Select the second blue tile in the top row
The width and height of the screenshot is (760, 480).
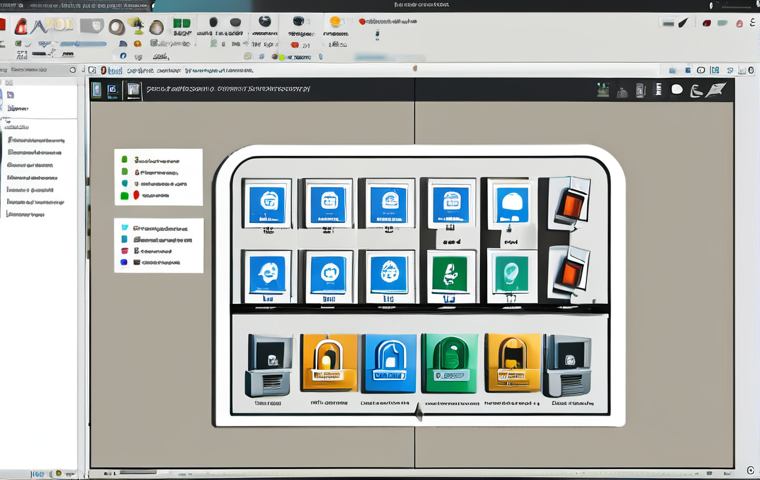[x=328, y=204]
